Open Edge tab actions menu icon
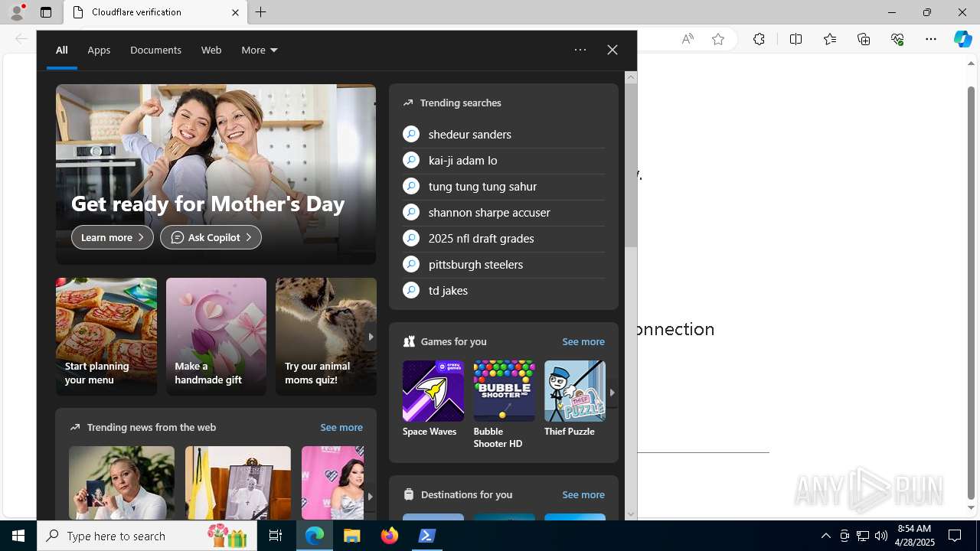Screen dimensions: 980x551 (46, 12)
